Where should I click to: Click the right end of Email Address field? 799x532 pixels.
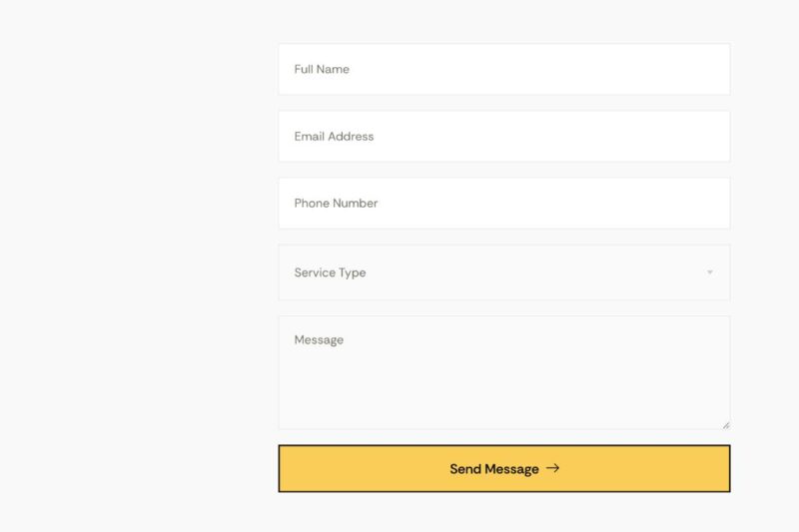(709, 136)
